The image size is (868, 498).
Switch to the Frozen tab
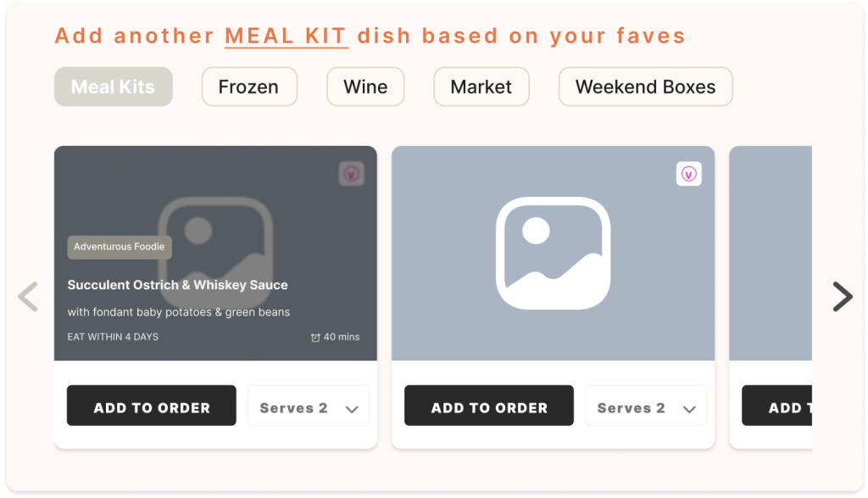click(249, 87)
